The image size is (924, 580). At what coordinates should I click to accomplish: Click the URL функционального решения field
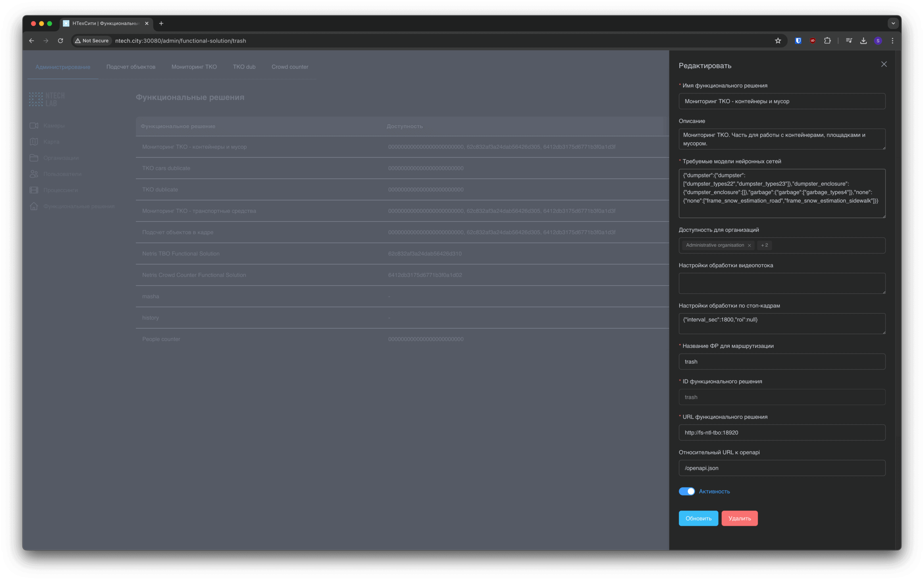(x=782, y=432)
